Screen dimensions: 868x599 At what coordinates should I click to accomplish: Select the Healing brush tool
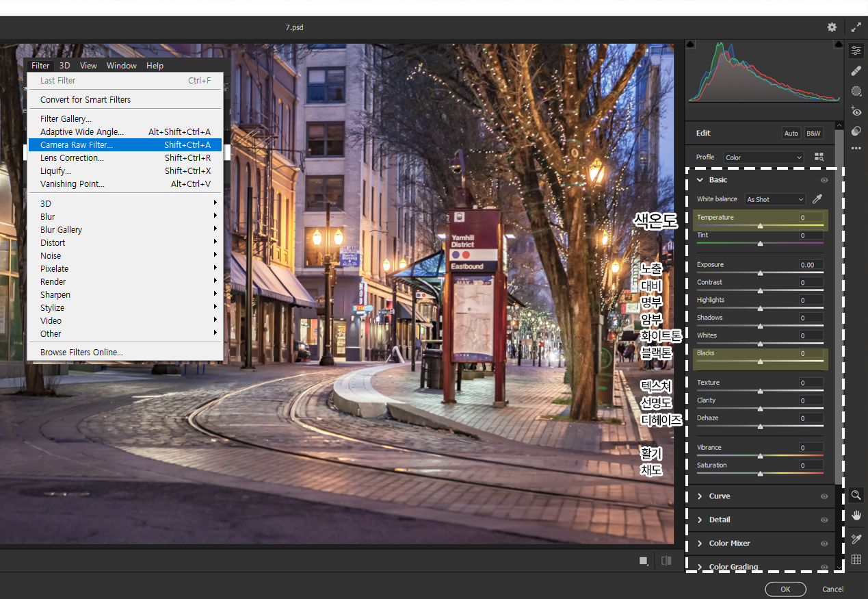[856, 71]
